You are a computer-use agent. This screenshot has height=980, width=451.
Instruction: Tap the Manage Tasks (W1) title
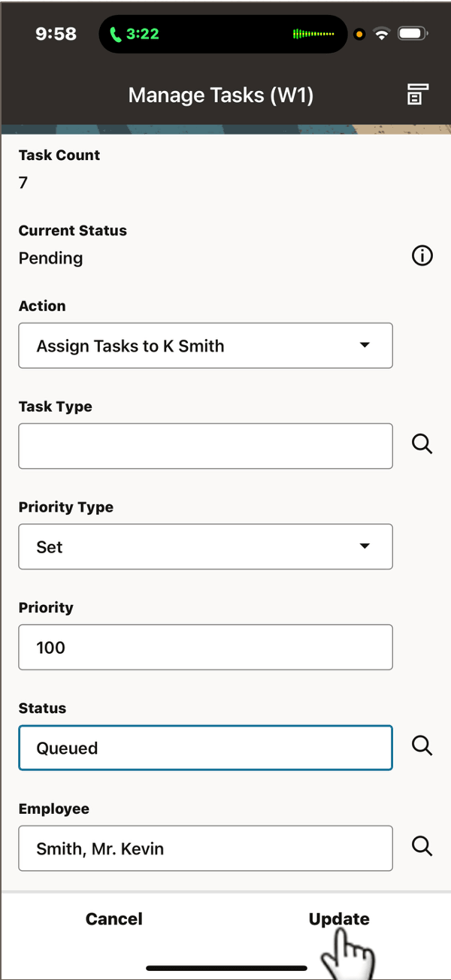[220, 95]
